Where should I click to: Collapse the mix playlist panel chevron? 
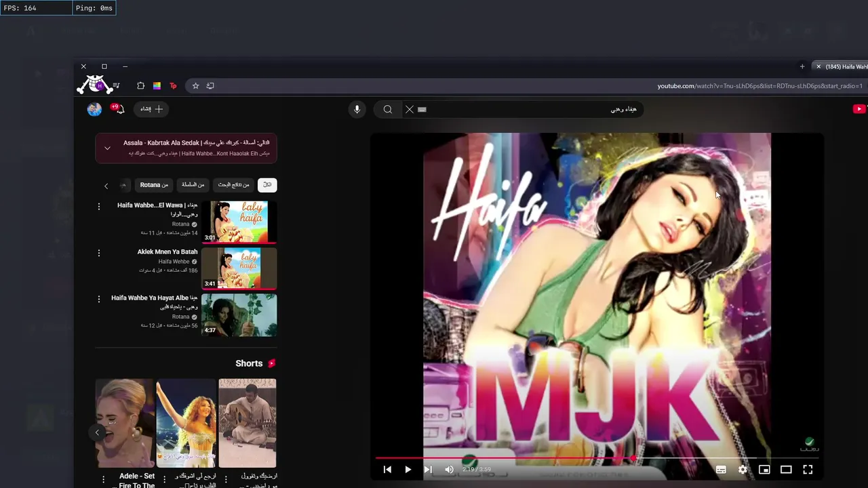click(107, 148)
